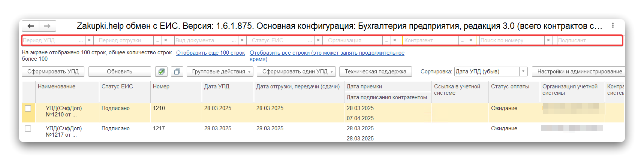644x161 pixels.
Task: Click the Обновить button
Action: 120,72
